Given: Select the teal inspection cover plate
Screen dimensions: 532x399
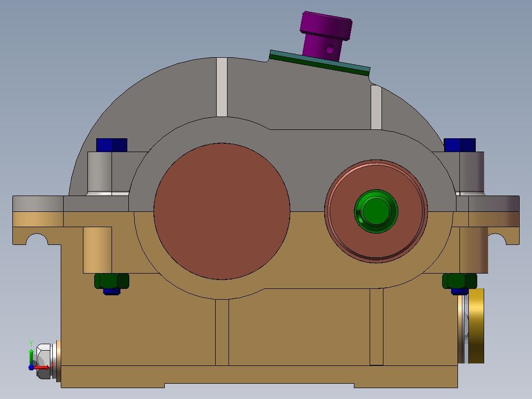Looking at the screenshot, I should (320, 60).
